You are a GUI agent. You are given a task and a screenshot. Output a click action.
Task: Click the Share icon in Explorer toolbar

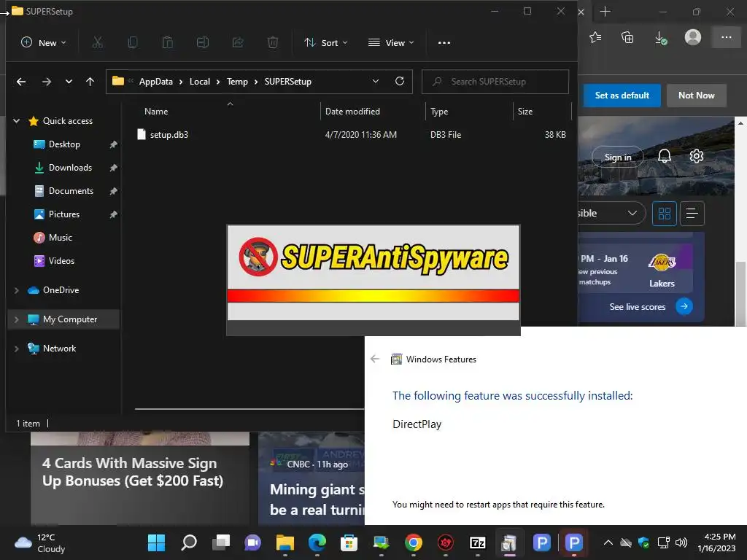238,42
